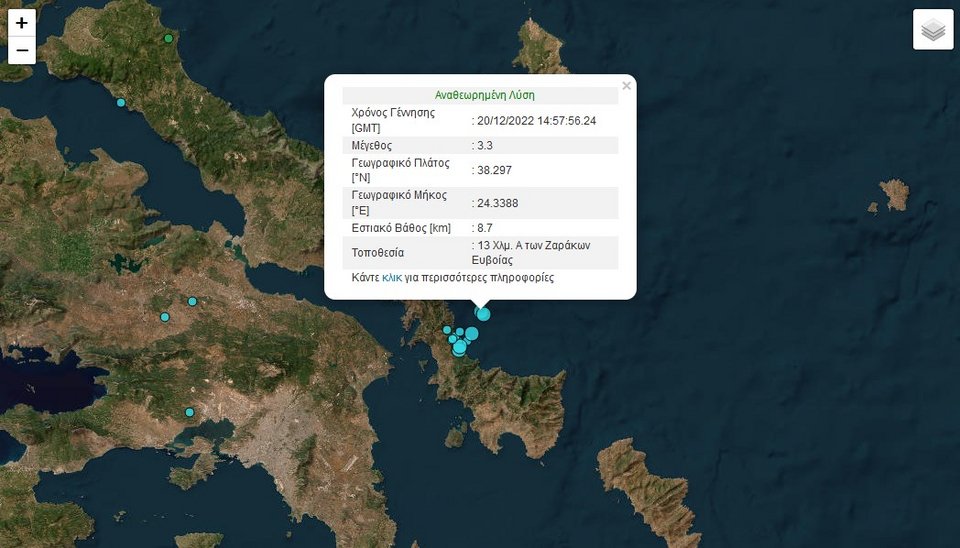
Task: Select the green earthquake marker on northern Evia
Action: pyautogui.click(x=168, y=39)
